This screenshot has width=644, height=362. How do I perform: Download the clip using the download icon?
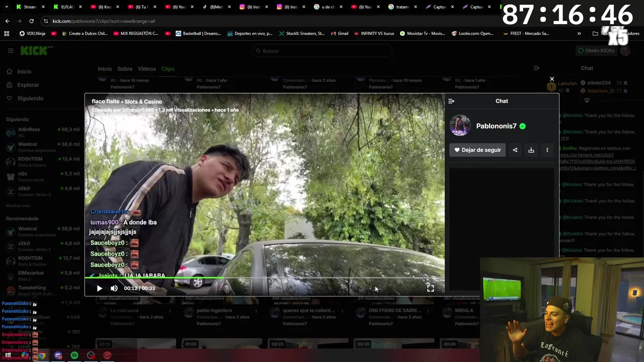(x=531, y=150)
